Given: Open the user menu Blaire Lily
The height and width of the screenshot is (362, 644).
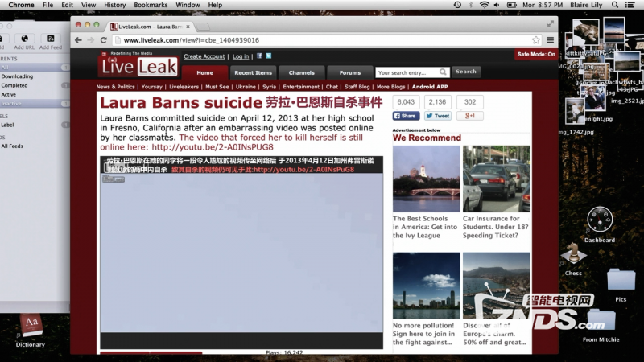Looking at the screenshot, I should pos(586,5).
